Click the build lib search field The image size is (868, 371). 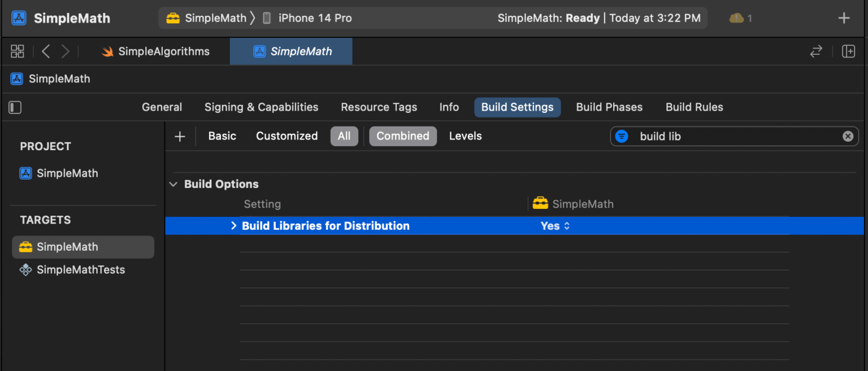[735, 136]
